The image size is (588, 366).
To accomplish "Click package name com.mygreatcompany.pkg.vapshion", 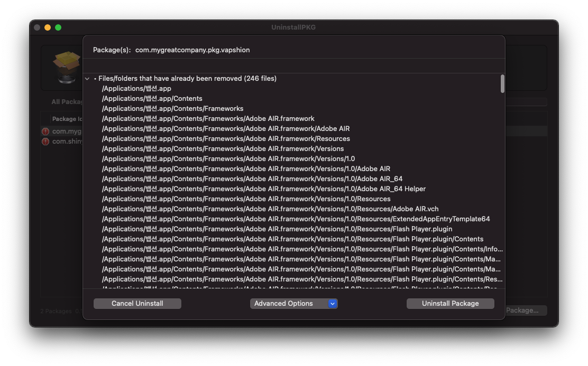I will point(192,50).
